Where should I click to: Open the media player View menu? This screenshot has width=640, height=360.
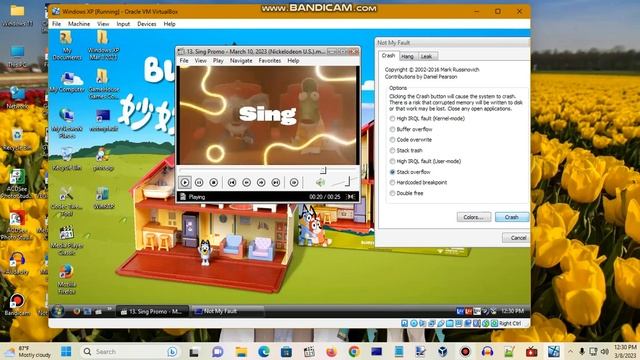pos(200,60)
